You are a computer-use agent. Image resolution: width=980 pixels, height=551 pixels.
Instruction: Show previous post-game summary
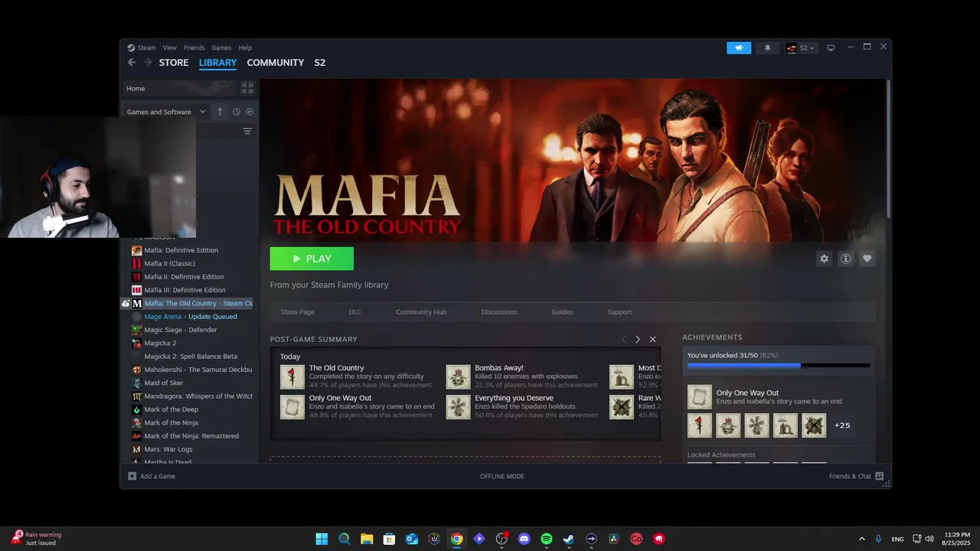click(x=623, y=339)
